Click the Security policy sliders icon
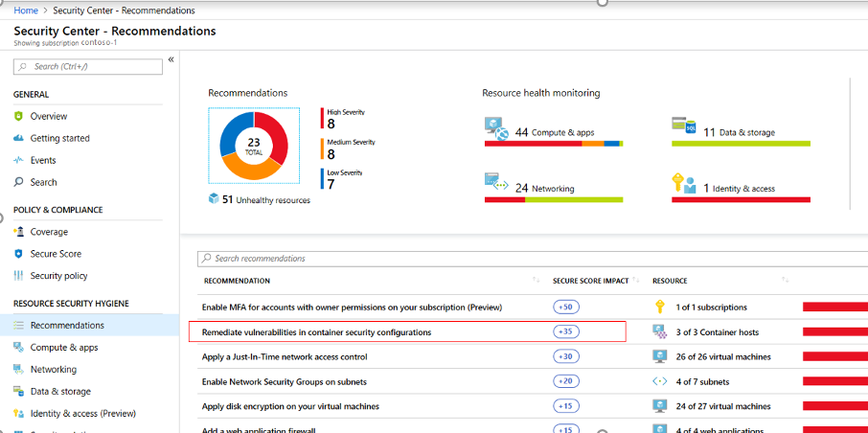Screen dimensions: 868x433 18,276
